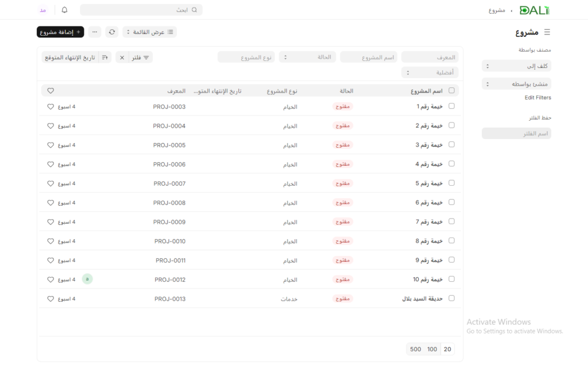Image resolution: width=588 pixels, height=368 pixels.
Task: Click heart icon in list header
Action: pyautogui.click(x=51, y=91)
